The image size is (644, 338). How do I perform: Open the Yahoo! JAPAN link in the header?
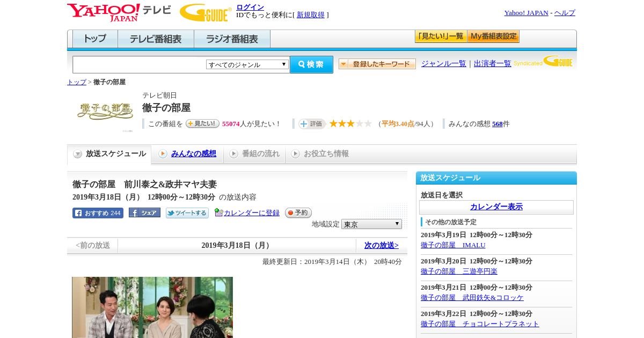tap(526, 13)
